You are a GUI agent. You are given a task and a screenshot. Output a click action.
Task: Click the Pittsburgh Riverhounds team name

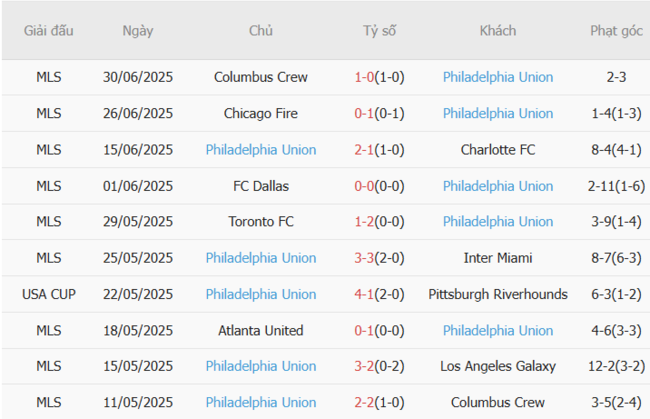coord(498,294)
